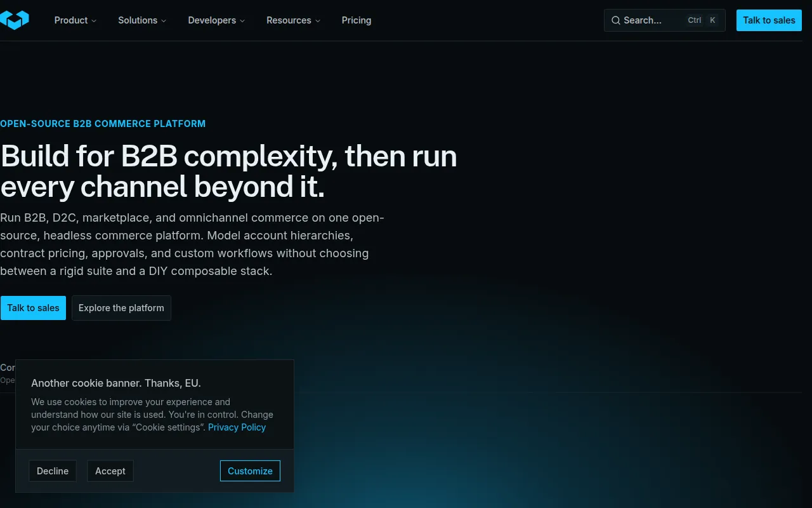
Task: Select the Explore the platform button
Action: [x=121, y=308]
